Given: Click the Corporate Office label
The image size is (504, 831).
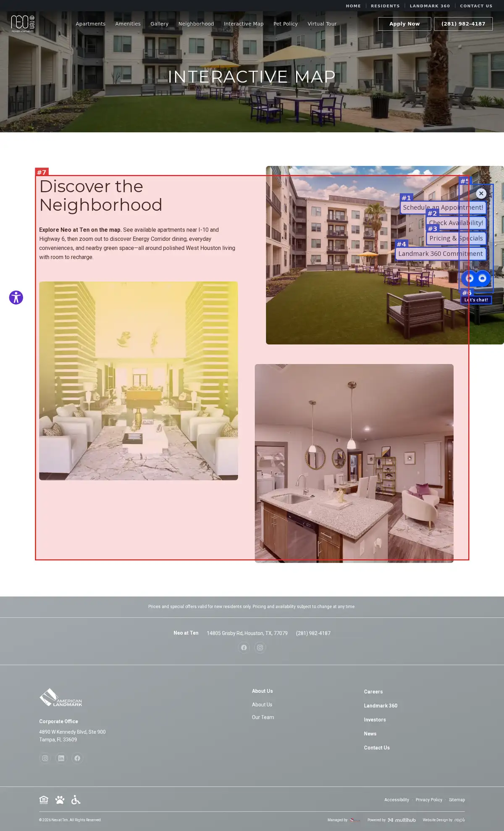Looking at the screenshot, I should [59, 721].
